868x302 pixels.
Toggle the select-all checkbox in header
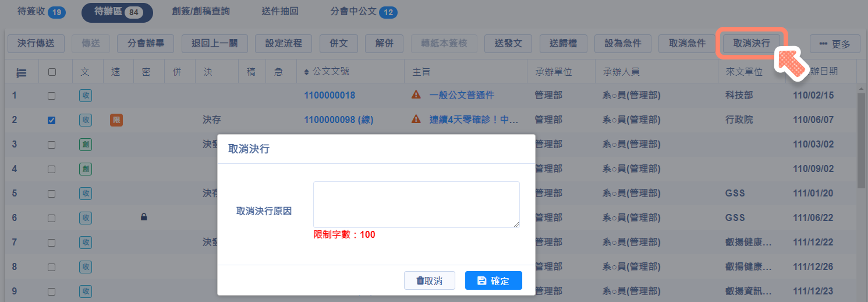52,72
